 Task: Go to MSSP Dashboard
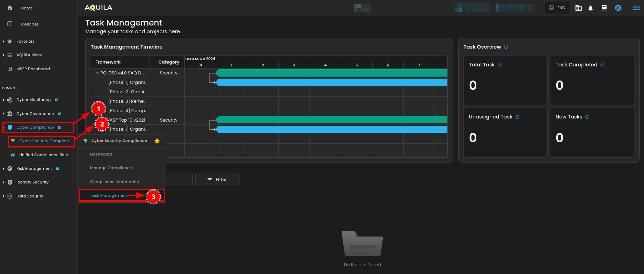(x=33, y=69)
